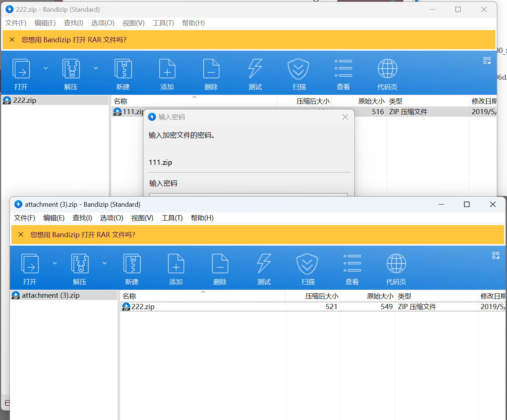
Task: Sort by 原始大小 column in attachment (3).zip window
Action: [x=368, y=296]
